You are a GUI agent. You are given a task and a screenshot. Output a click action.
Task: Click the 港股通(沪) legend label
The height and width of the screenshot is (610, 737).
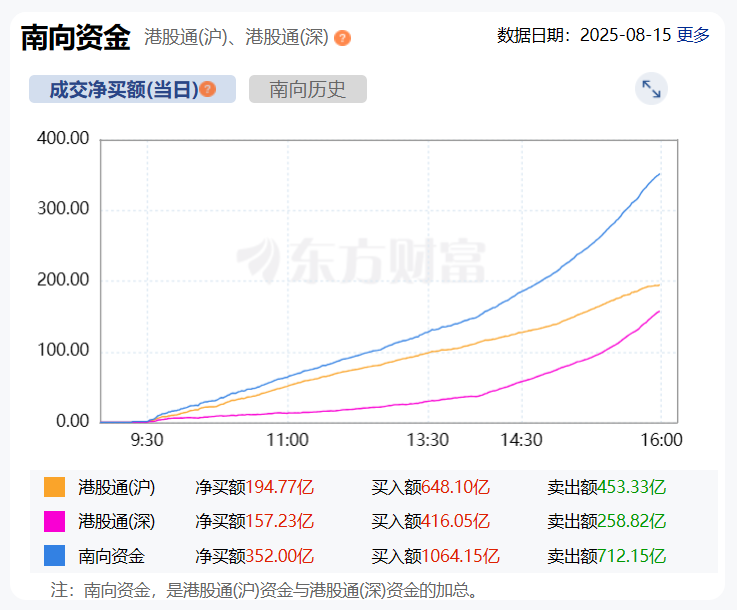[x=117, y=487]
